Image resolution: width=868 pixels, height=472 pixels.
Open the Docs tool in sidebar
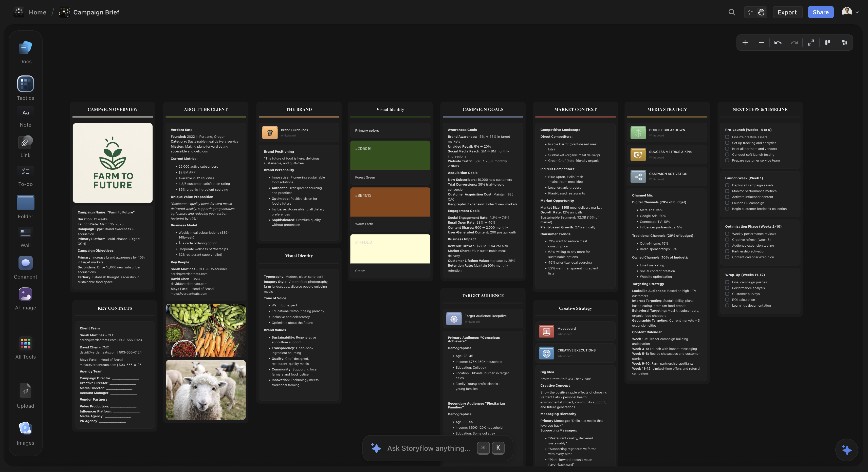[x=25, y=48]
